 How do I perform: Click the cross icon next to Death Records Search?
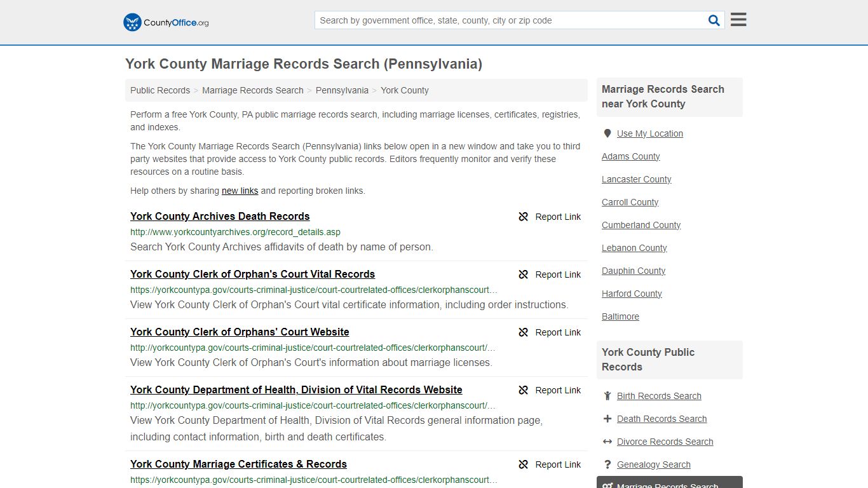607,419
